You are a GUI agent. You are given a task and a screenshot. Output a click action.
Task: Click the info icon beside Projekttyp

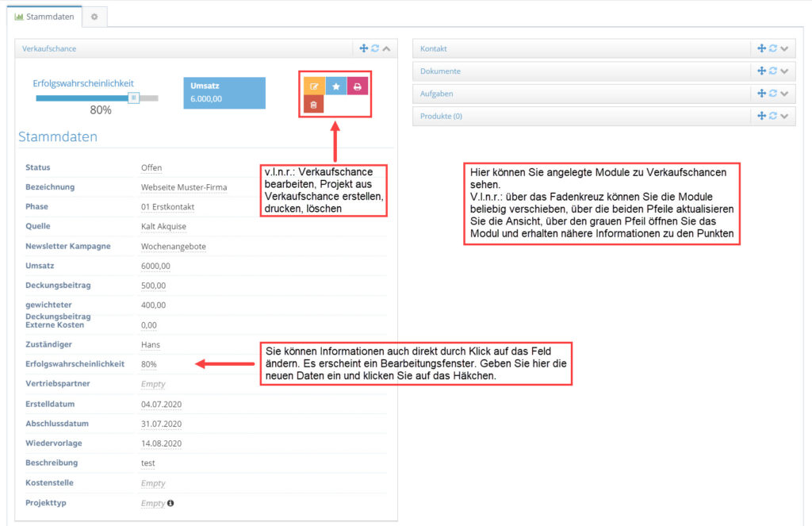[x=170, y=503]
